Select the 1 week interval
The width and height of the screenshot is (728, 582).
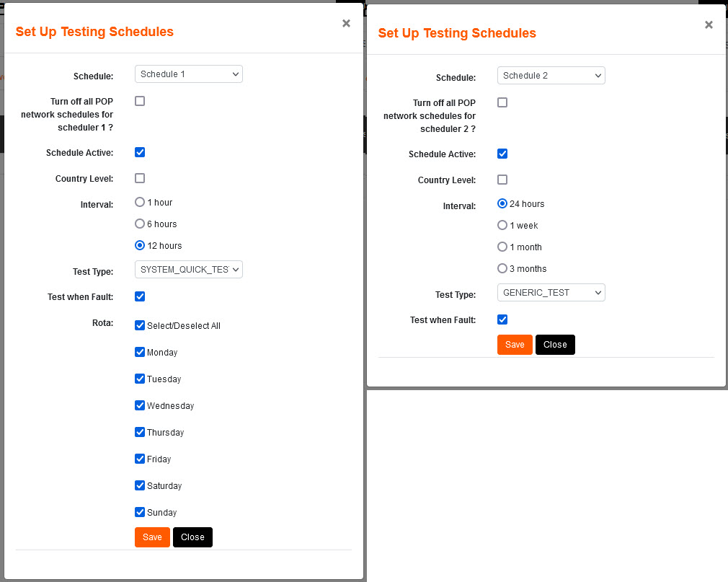503,226
